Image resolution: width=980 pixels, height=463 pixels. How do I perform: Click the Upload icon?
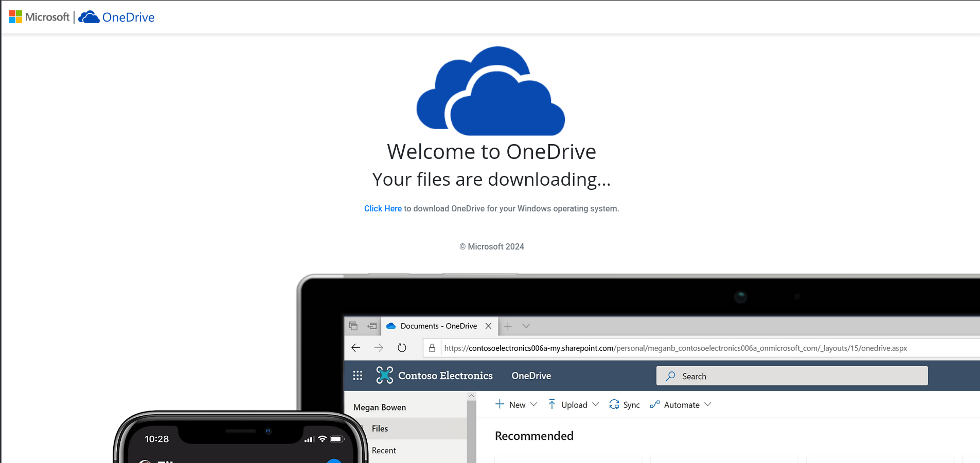tap(551, 404)
